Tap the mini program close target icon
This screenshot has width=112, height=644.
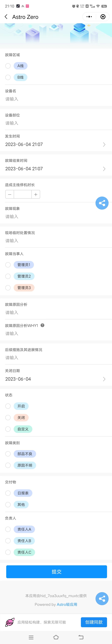tap(103, 17)
